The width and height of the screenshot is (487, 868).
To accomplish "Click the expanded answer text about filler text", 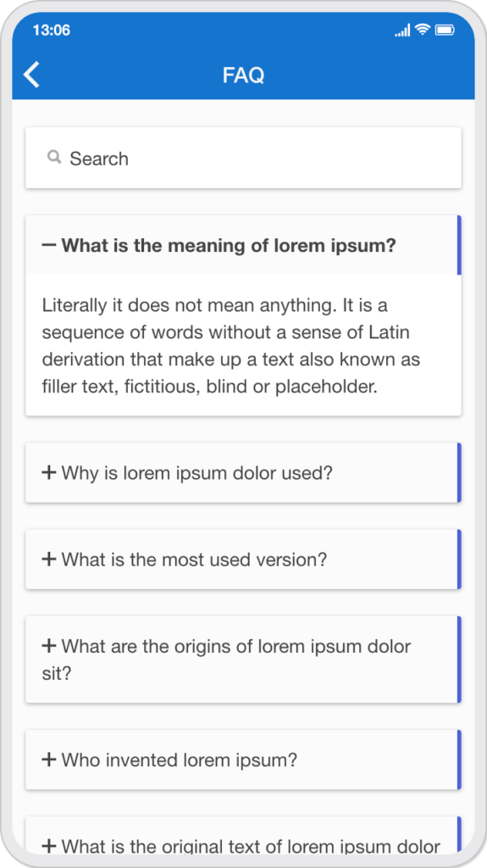I will [x=231, y=346].
